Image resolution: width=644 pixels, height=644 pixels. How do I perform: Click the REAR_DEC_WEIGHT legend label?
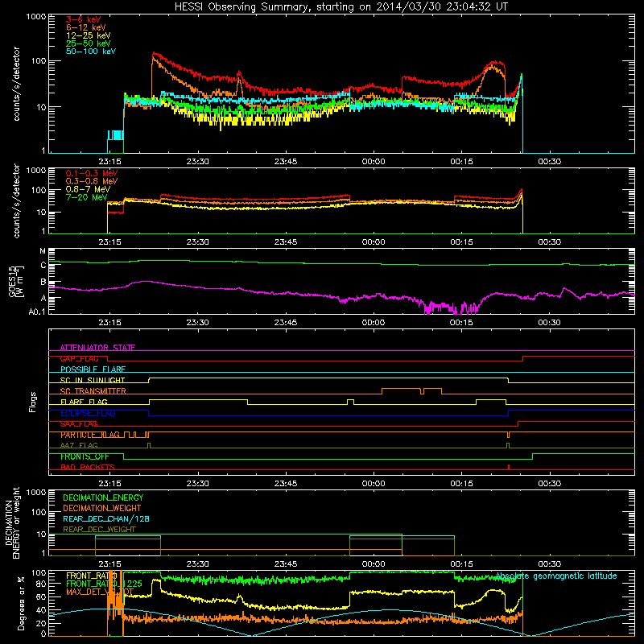pos(99,530)
